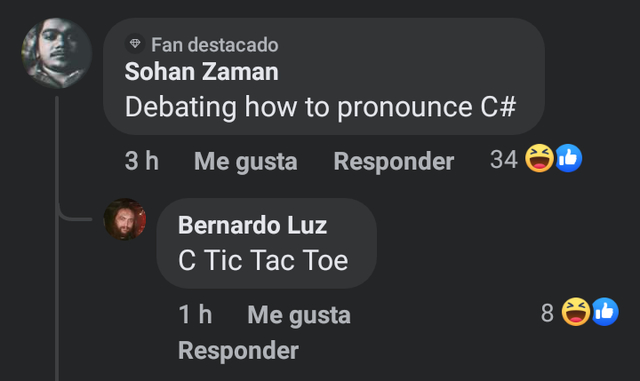Open Sohan Zaman's profile name link
The width and height of the screenshot is (640, 381).
202,72
